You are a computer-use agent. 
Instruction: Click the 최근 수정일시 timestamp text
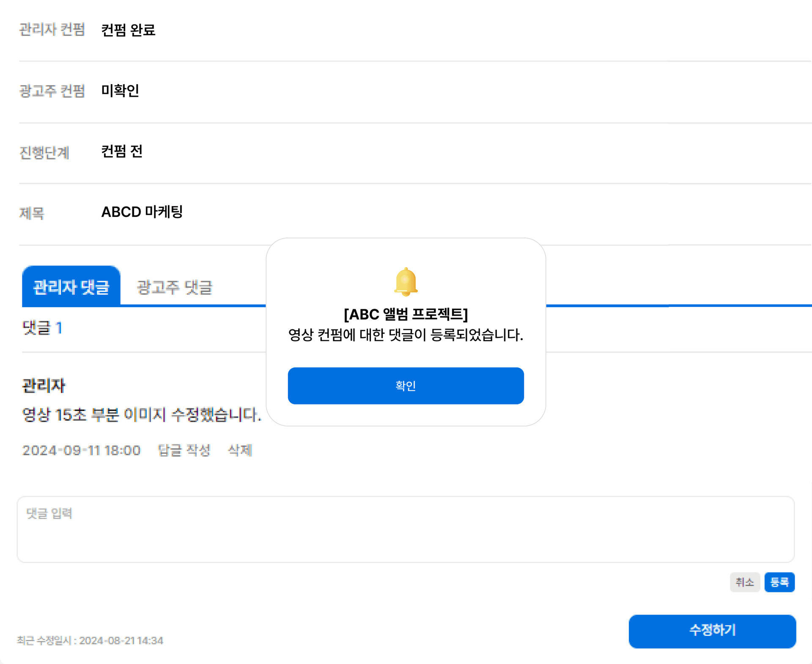pyautogui.click(x=90, y=640)
